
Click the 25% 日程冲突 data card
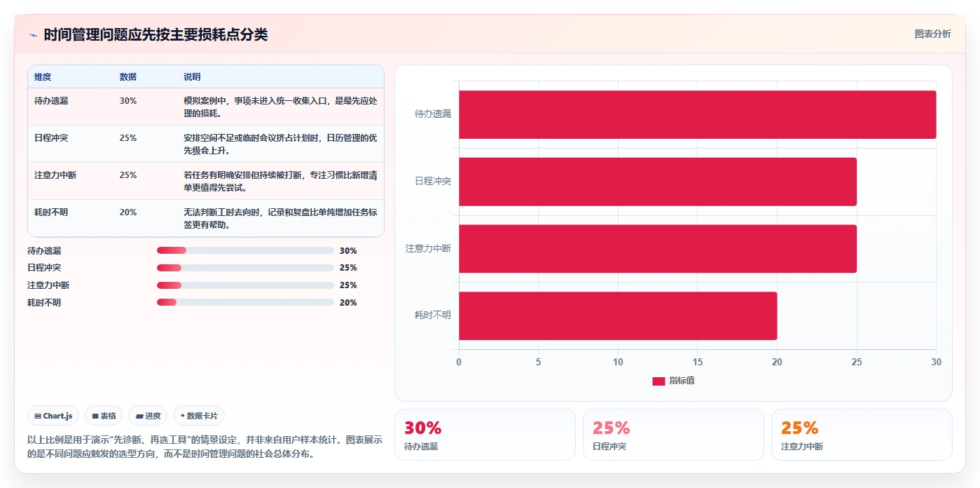pos(673,435)
